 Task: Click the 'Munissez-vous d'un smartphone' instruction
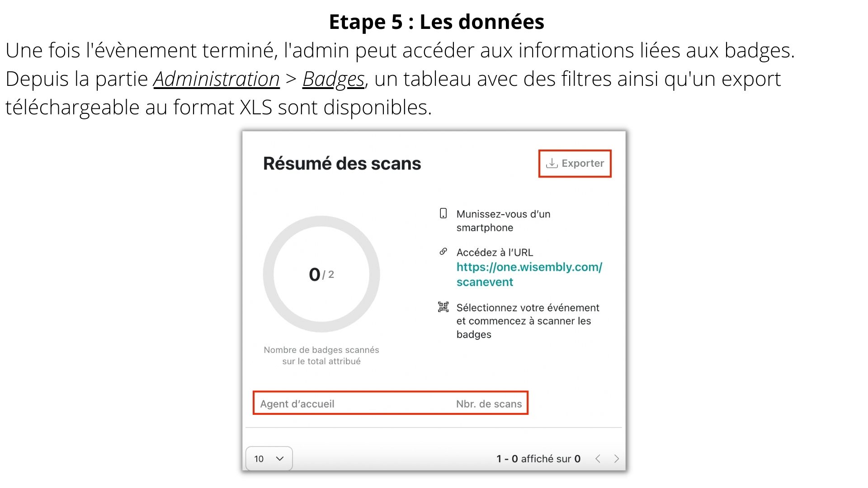coord(503,221)
